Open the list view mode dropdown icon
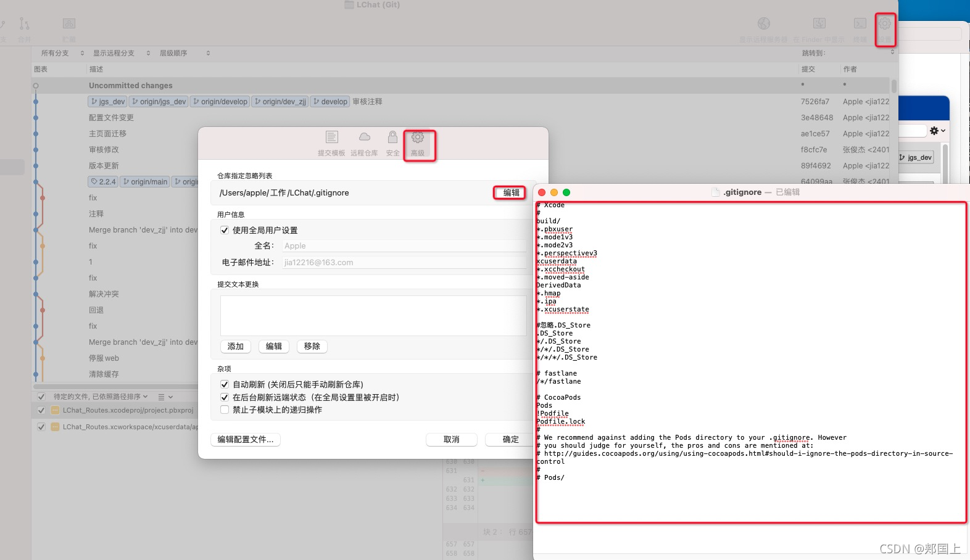This screenshot has width=970, height=560. [x=165, y=397]
